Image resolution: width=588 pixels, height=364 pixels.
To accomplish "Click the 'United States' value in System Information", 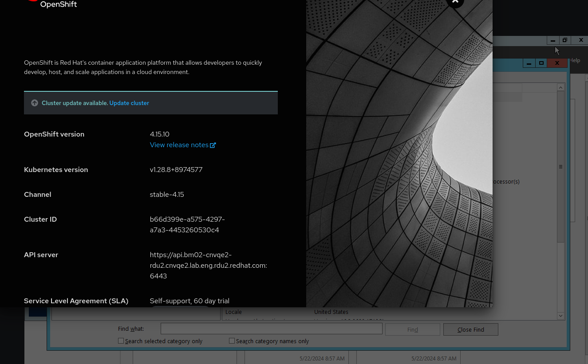I will 331,312.
